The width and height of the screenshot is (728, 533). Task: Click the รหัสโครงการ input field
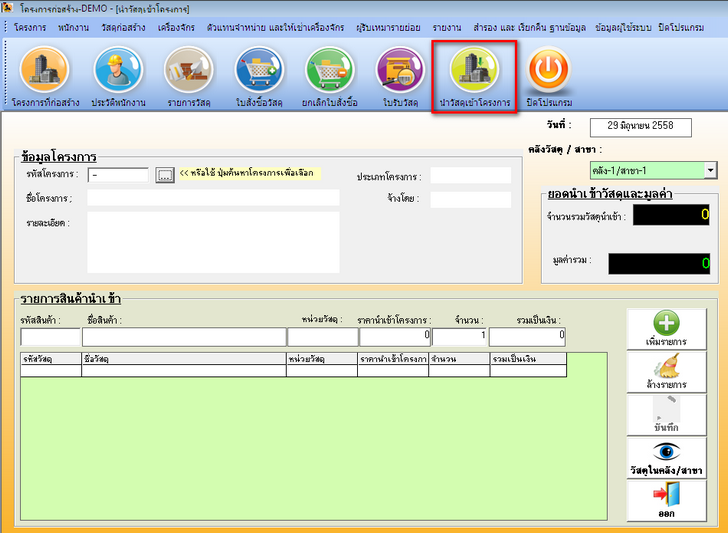coord(118,175)
